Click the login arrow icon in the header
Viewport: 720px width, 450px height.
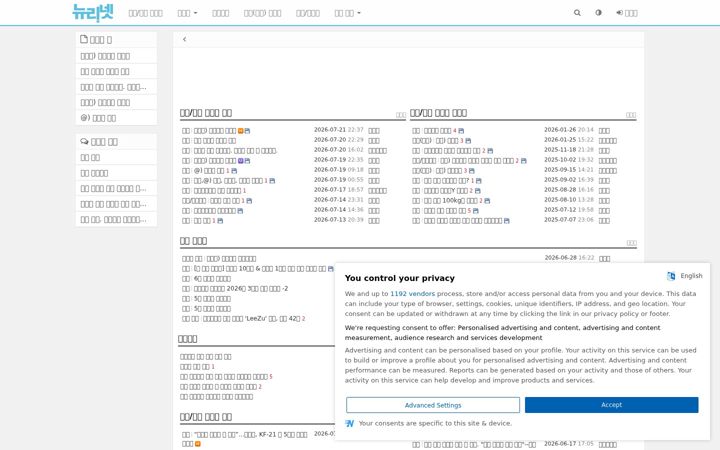[619, 13]
